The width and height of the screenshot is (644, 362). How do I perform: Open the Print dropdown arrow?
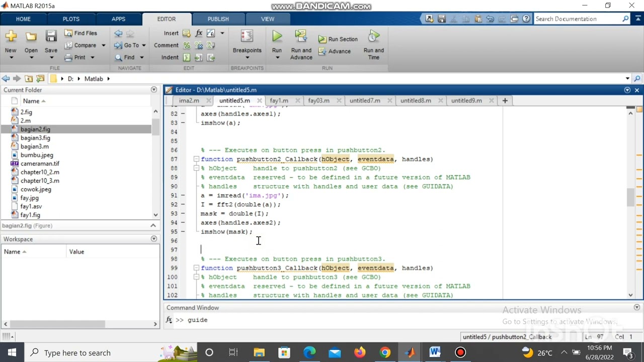(x=92, y=57)
